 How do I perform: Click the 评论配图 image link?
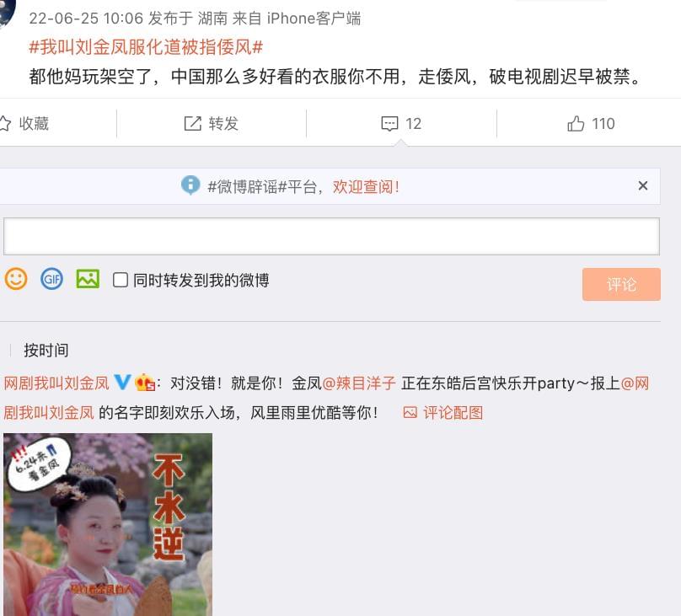tap(443, 412)
